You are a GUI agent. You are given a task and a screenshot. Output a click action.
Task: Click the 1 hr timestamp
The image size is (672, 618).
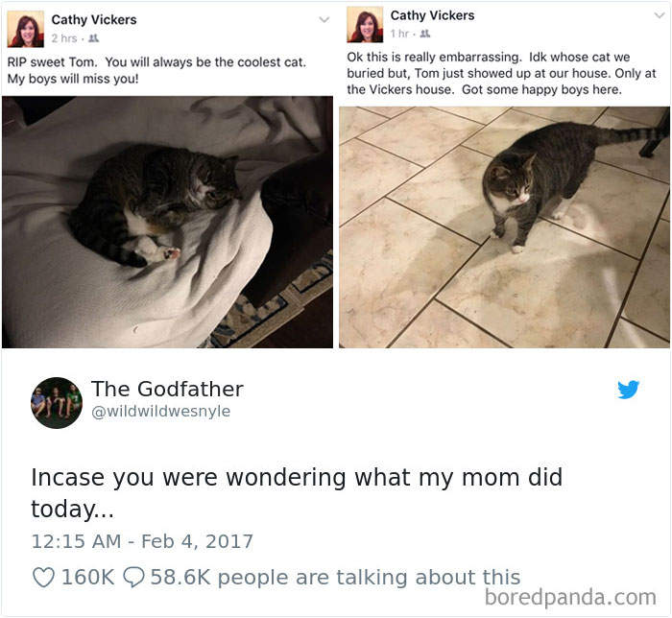coord(399,34)
